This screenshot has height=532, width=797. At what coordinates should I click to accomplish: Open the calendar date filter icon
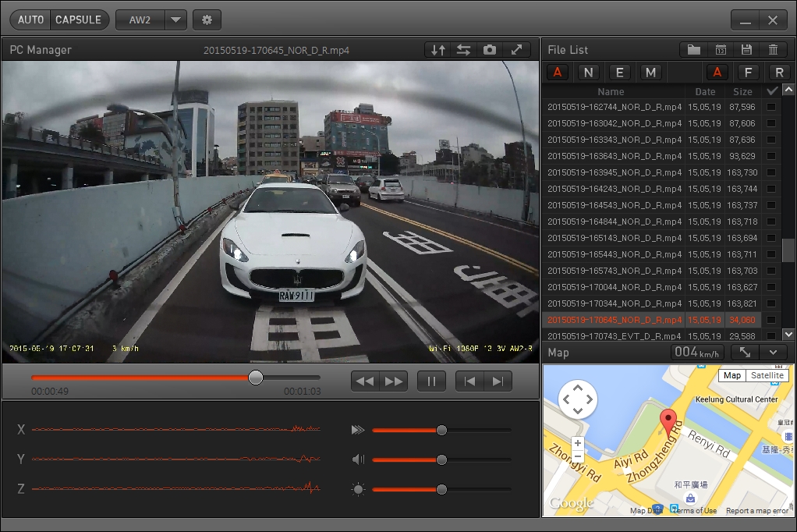[721, 50]
